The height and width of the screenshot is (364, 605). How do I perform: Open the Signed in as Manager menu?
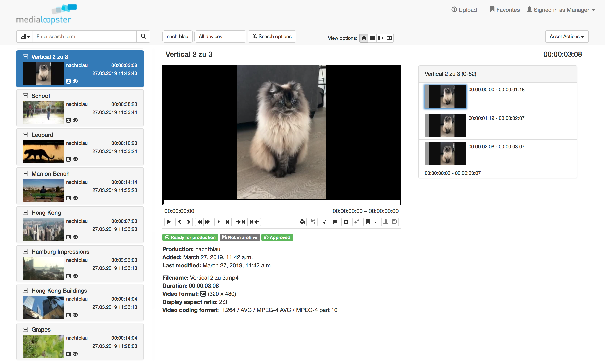[x=561, y=10]
